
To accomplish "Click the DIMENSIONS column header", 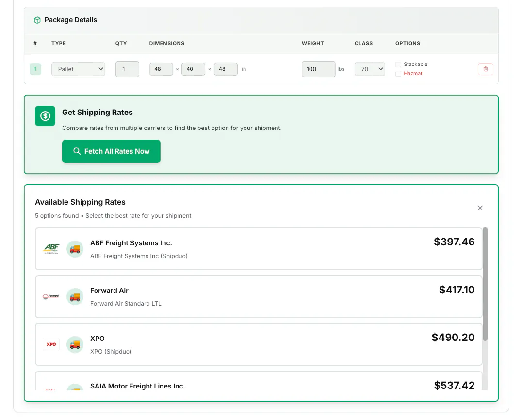I will click(x=167, y=43).
